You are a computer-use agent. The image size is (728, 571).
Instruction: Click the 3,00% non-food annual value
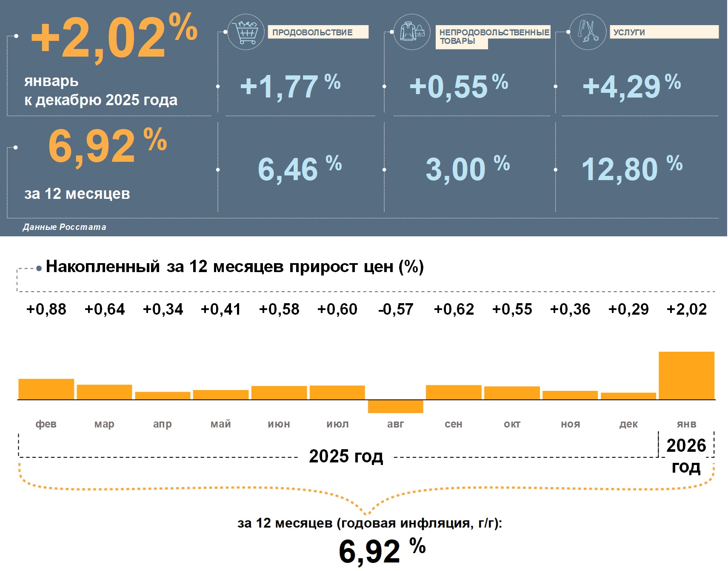click(467, 169)
